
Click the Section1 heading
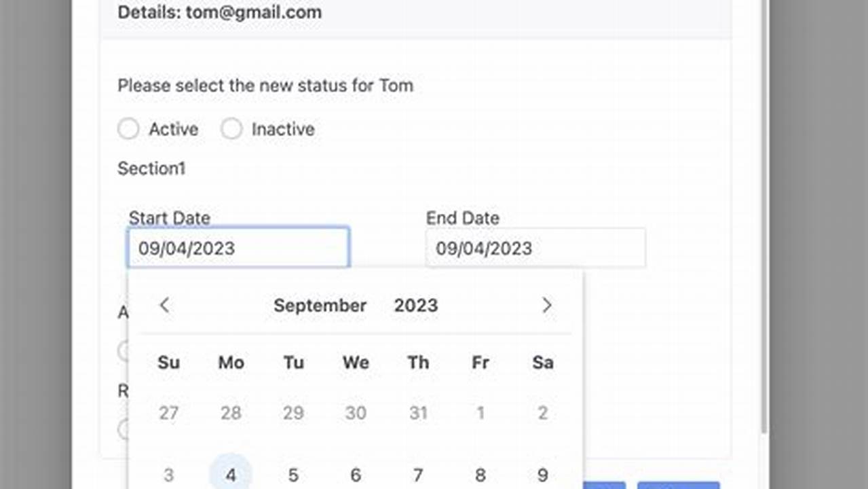pyautogui.click(x=151, y=168)
